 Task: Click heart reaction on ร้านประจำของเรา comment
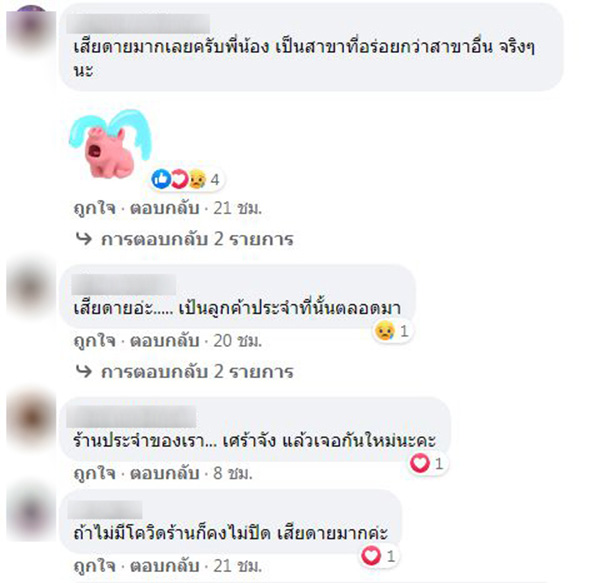[420, 463]
